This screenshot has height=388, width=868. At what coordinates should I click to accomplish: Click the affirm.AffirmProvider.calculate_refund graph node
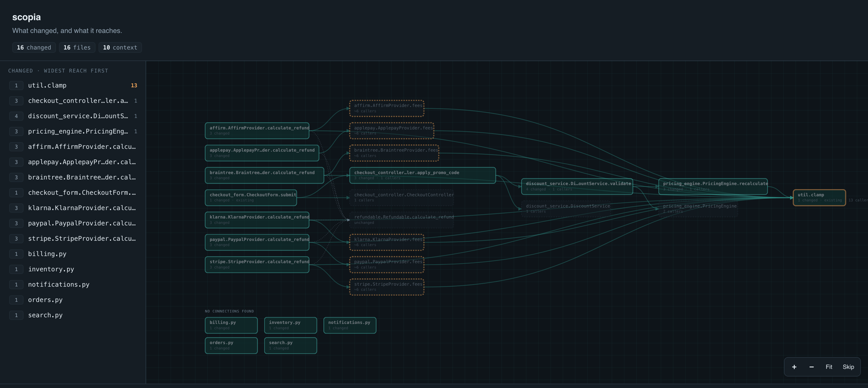click(x=257, y=131)
